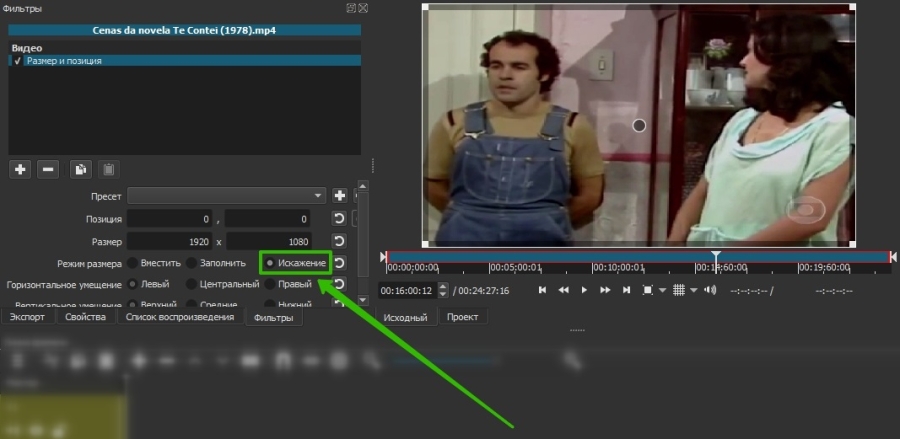Image resolution: width=900 pixels, height=439 pixels.
Task: Toggle the volume speaker icon
Action: tap(710, 290)
